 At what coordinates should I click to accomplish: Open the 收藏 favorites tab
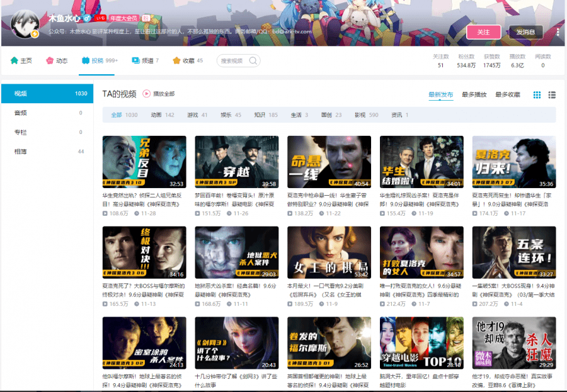188,61
